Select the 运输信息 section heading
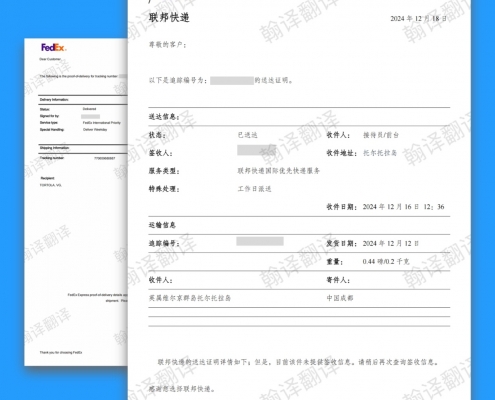Viewport: 495px width, 400px height. click(162, 225)
